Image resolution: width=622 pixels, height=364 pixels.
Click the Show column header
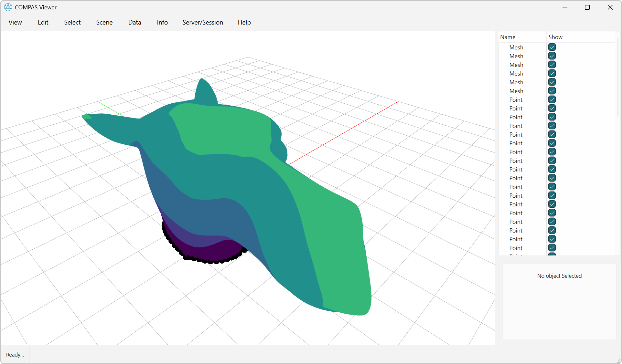click(x=555, y=37)
